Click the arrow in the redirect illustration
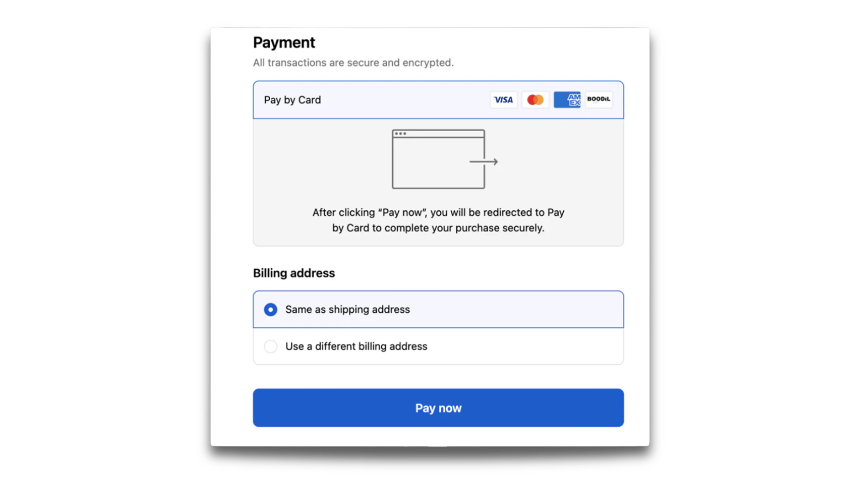 484,162
